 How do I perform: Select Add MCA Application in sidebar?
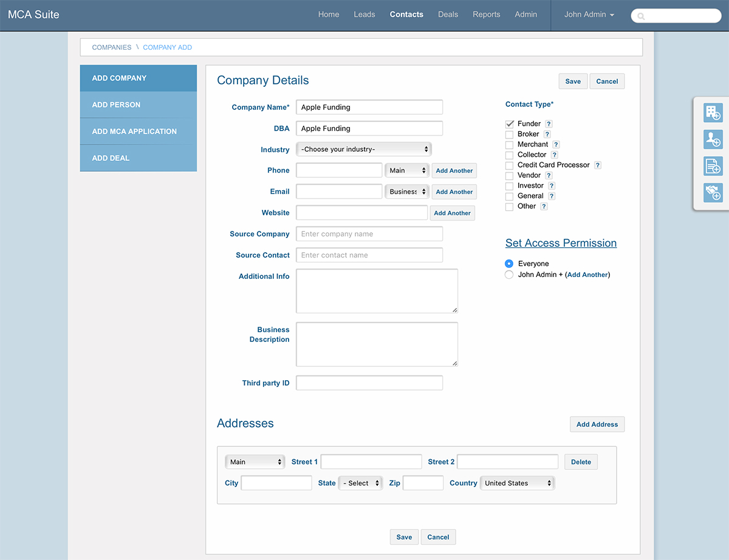click(x=139, y=131)
